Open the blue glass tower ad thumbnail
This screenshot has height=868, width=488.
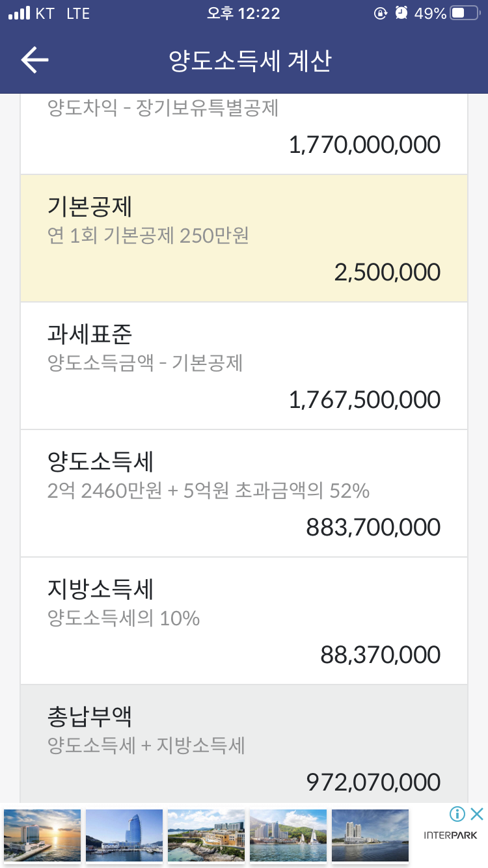(x=124, y=835)
